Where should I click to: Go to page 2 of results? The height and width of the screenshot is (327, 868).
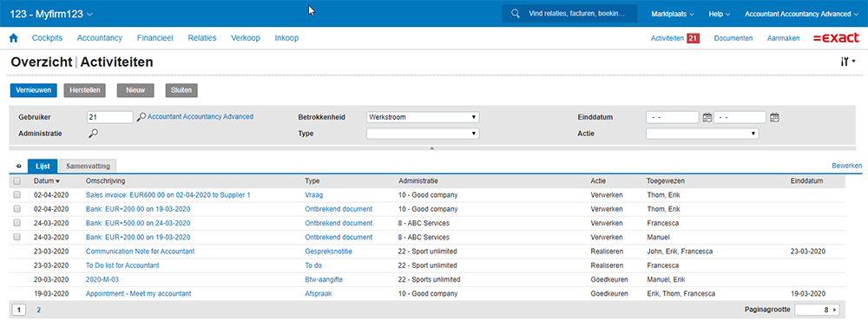pos(39,311)
